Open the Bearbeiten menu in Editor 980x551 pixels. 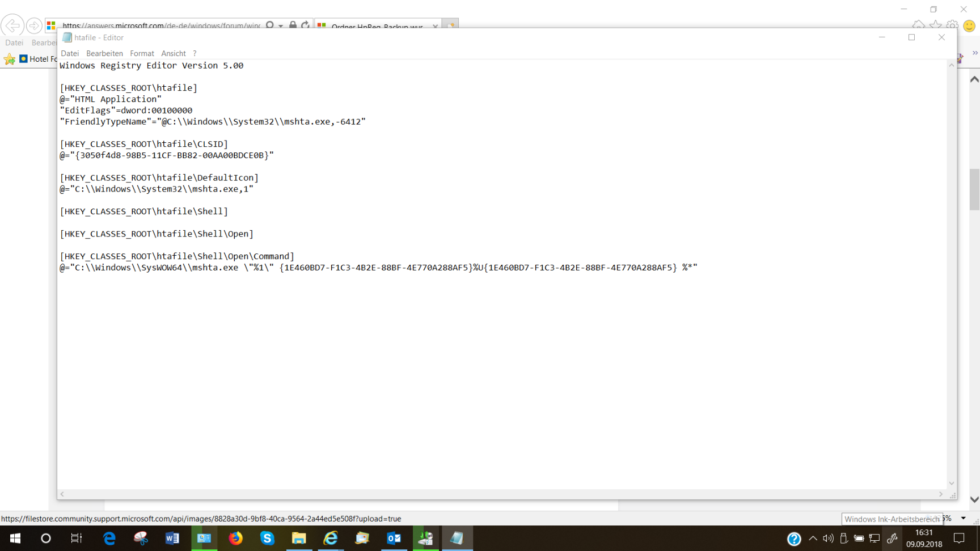104,53
